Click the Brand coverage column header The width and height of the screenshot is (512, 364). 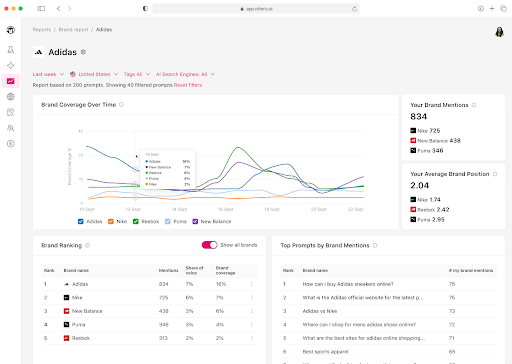[x=225, y=270]
